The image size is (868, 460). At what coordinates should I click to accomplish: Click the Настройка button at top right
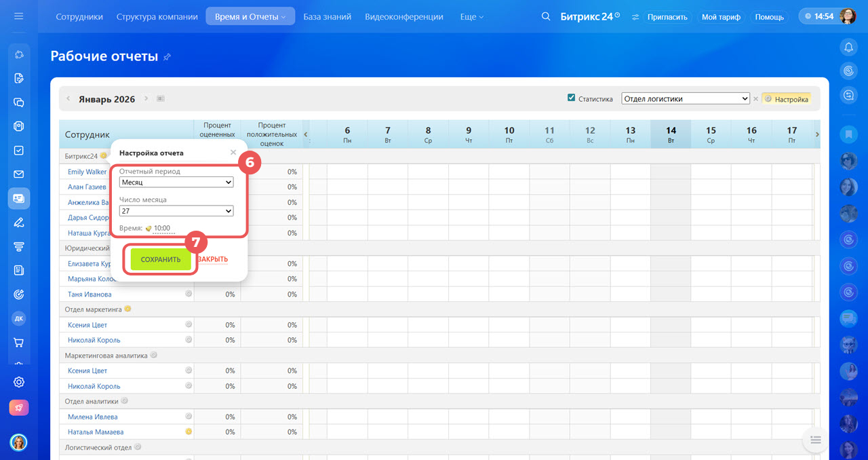787,99
